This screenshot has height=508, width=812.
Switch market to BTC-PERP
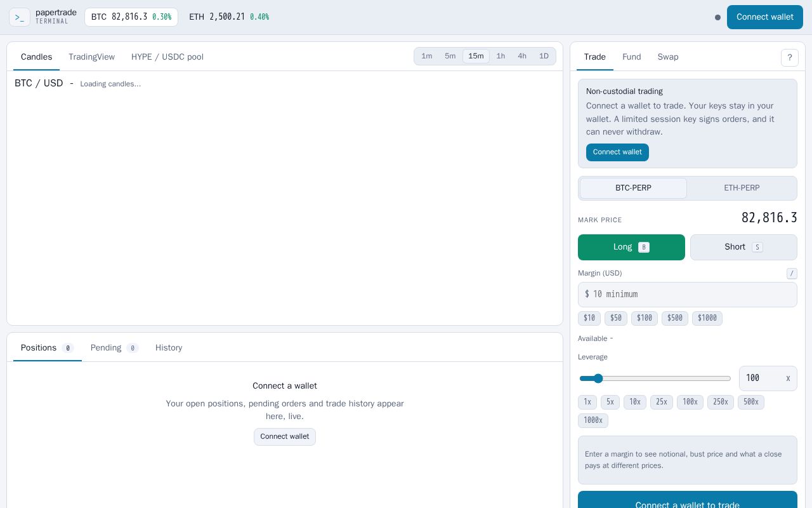(633, 188)
